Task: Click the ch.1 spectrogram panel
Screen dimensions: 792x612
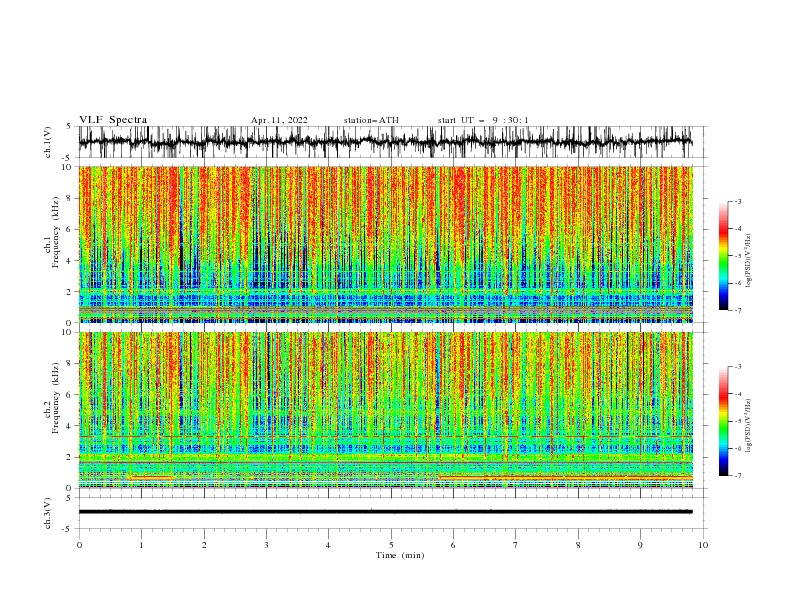Action: [x=385, y=244]
